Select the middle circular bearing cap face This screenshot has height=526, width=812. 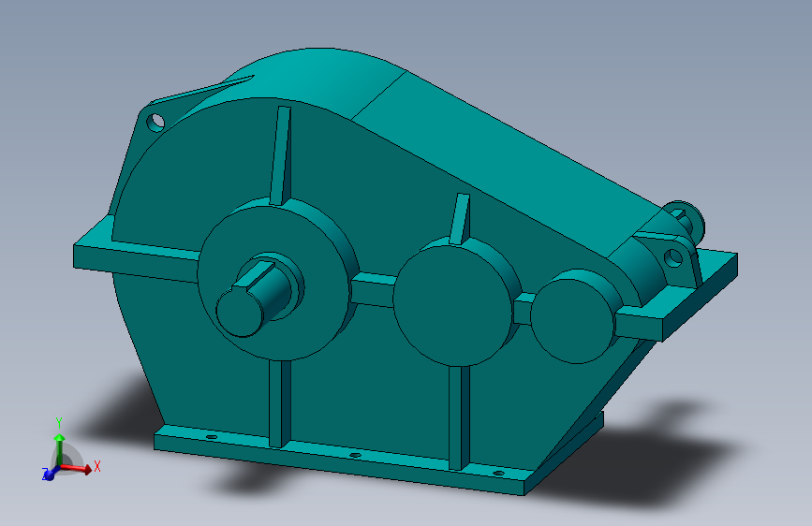coord(452,305)
